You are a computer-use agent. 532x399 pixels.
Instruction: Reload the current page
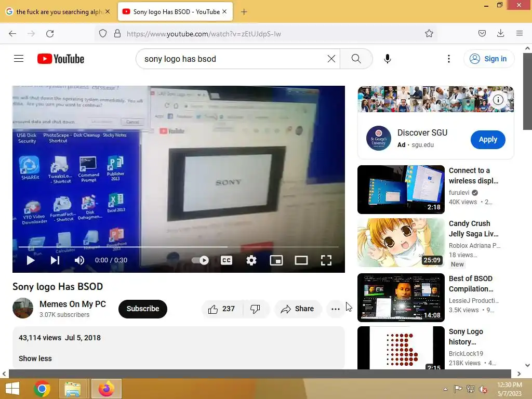click(x=50, y=34)
